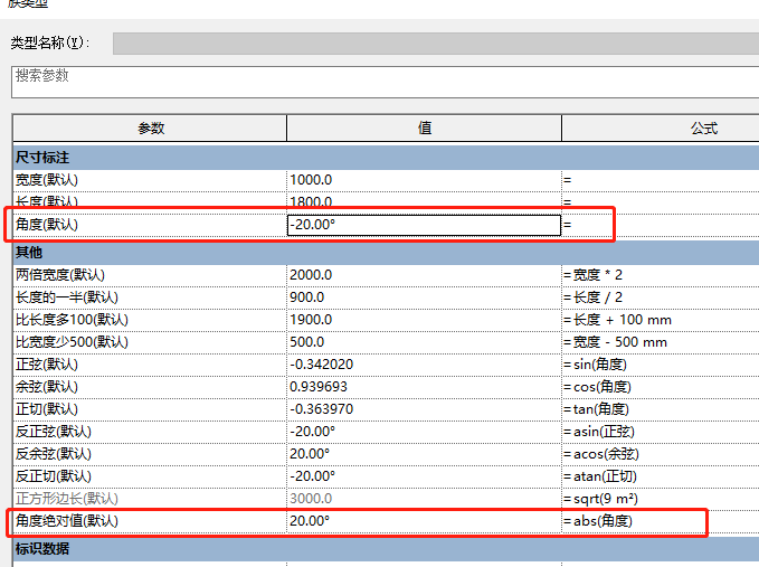760x568 pixels.
Task: Click the 20.00° value of 角度绝对值
Action: coord(424,521)
